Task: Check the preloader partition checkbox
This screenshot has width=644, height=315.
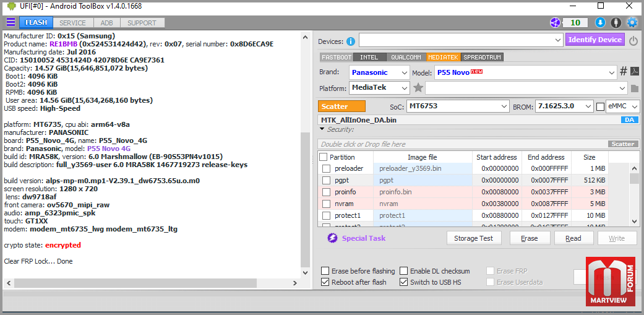Action: 326,168
